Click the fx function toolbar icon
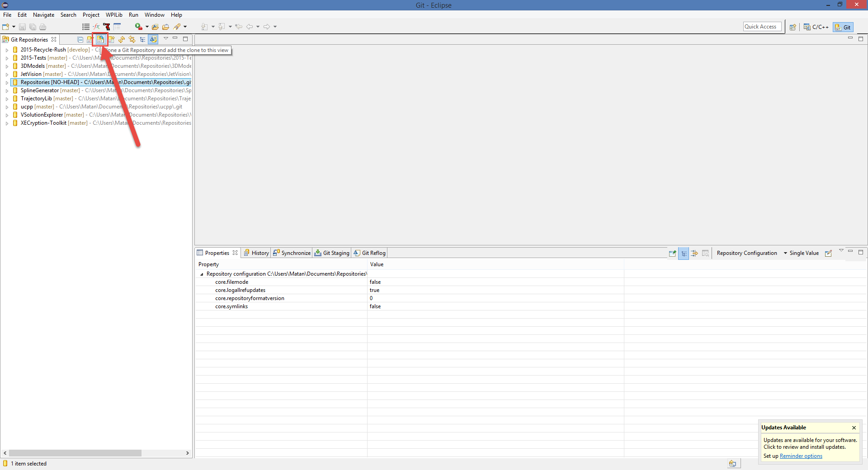The width and height of the screenshot is (868, 470). (x=96, y=27)
